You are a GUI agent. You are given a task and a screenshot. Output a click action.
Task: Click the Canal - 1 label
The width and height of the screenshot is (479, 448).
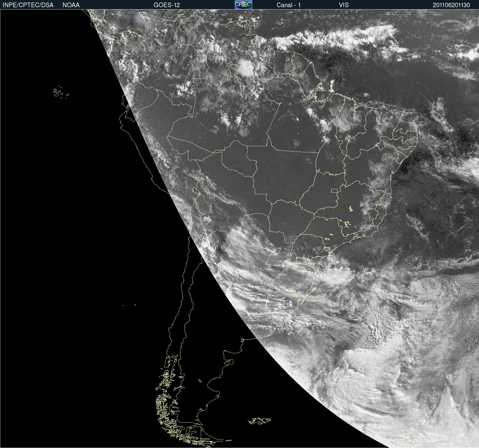[x=289, y=5]
